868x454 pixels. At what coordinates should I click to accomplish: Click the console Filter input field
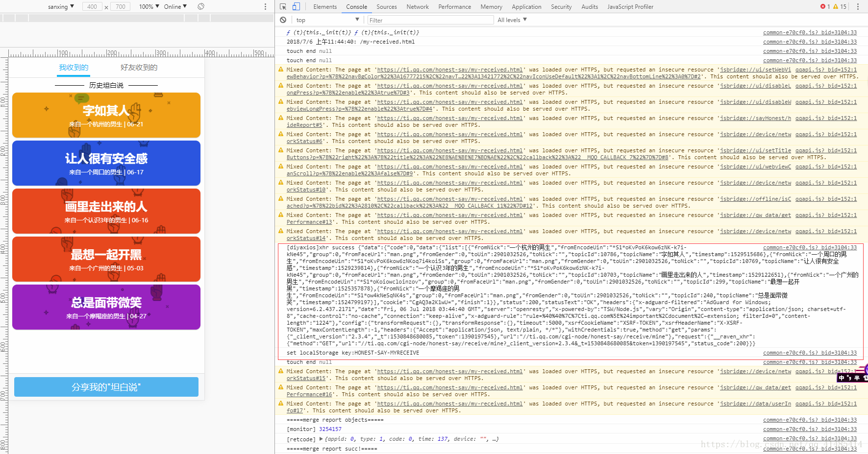coord(430,20)
